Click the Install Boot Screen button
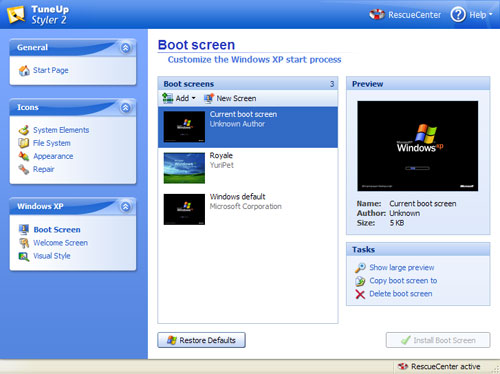The image size is (500, 374). (438, 340)
